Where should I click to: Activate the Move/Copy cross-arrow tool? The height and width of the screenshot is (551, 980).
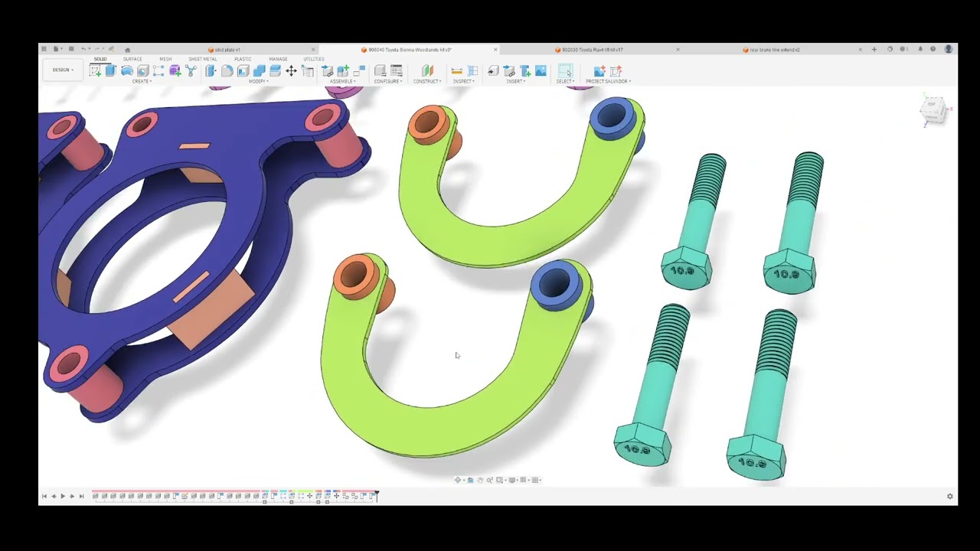point(292,70)
